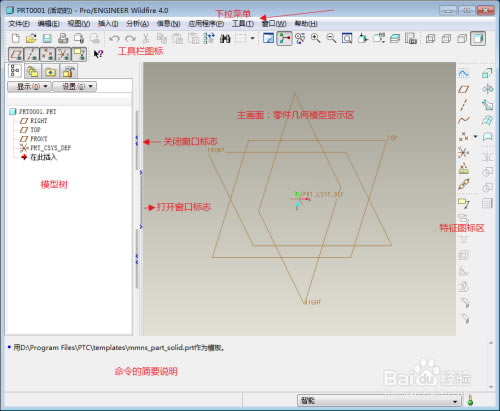Regenerate the model with the regenerate icon
This screenshot has height=411, width=500.
point(209,39)
